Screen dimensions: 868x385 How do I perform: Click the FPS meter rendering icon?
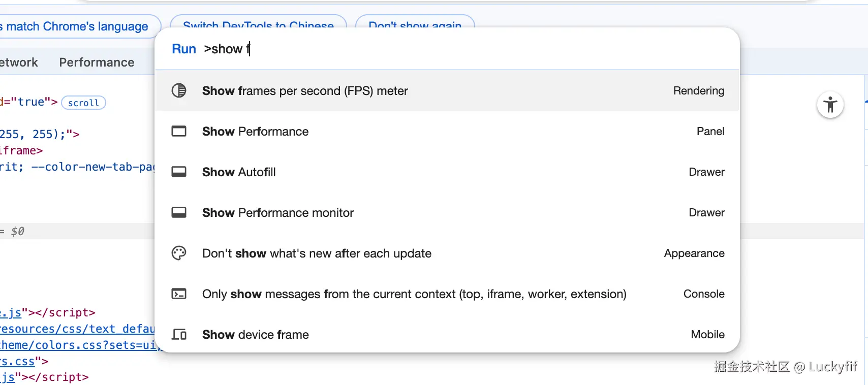pos(179,91)
